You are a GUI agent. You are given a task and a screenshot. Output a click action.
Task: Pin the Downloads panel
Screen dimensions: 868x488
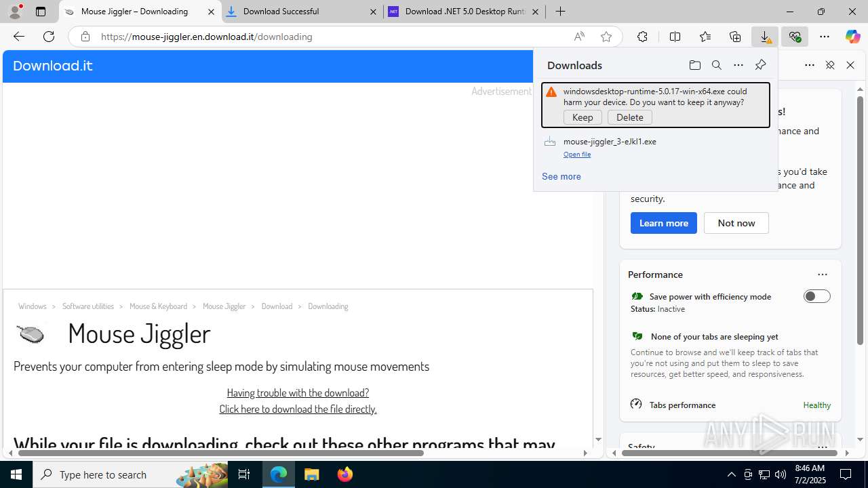coord(760,65)
